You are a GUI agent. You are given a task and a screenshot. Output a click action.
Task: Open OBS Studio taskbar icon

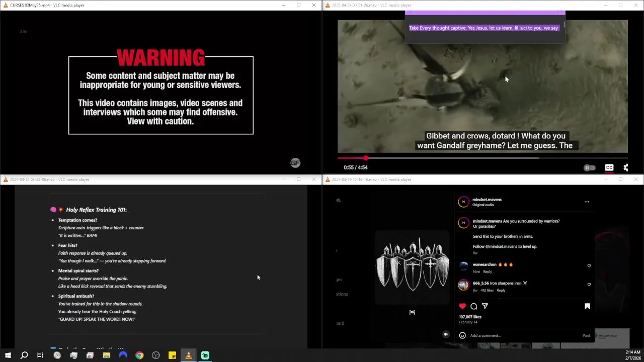coord(156,355)
